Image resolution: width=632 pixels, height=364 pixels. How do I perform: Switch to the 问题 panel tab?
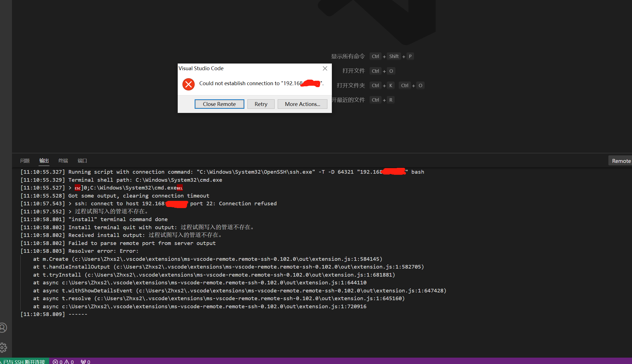[x=25, y=161]
